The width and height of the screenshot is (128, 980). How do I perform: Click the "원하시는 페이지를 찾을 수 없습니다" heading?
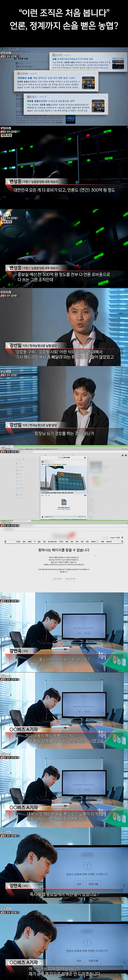(64, 550)
